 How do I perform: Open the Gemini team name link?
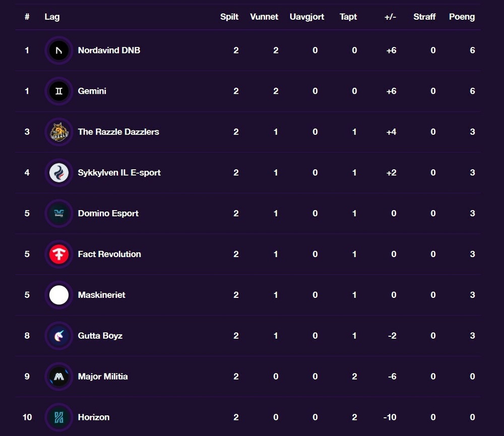pos(92,91)
